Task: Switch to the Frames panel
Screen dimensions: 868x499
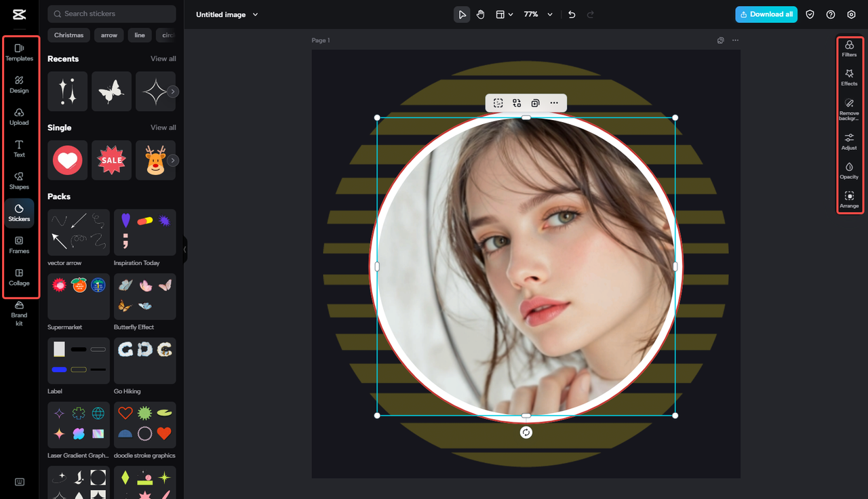Action: (20, 245)
